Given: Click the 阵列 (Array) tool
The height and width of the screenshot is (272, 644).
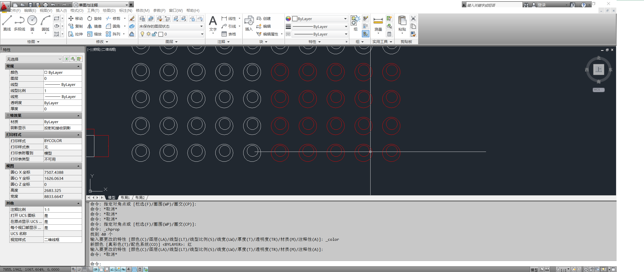Looking at the screenshot, I should tap(113, 34).
